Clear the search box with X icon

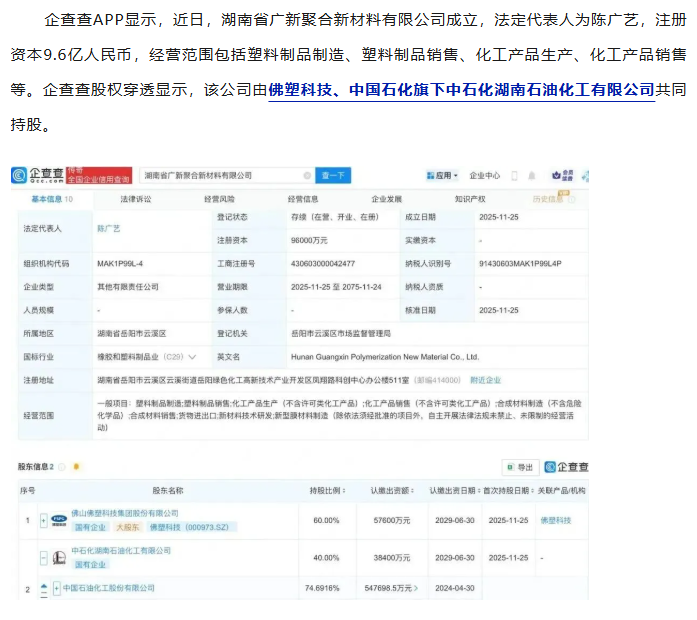[x=306, y=175]
